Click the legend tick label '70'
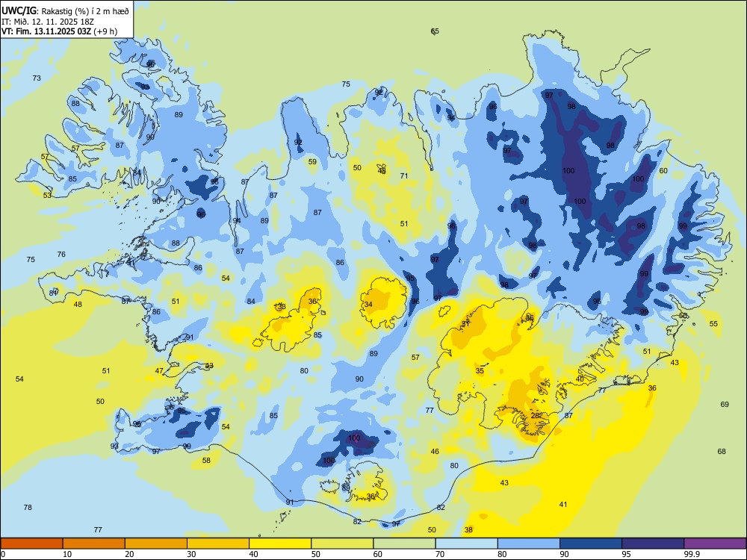The width and height of the screenshot is (747, 560). 440,554
